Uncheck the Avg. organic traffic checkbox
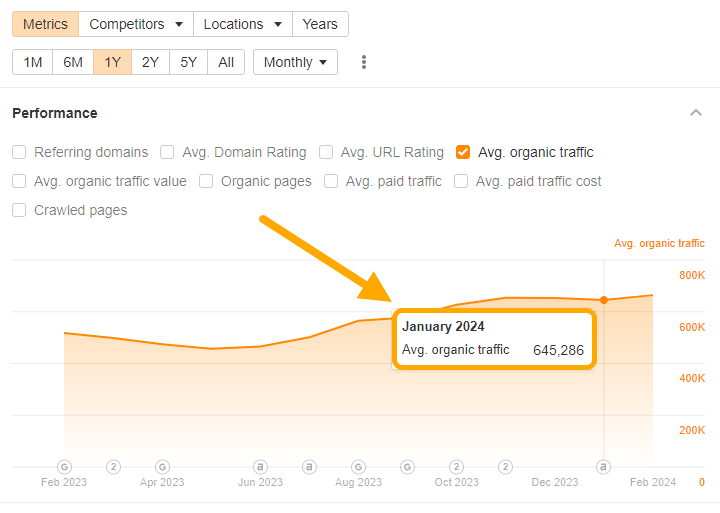 [463, 153]
